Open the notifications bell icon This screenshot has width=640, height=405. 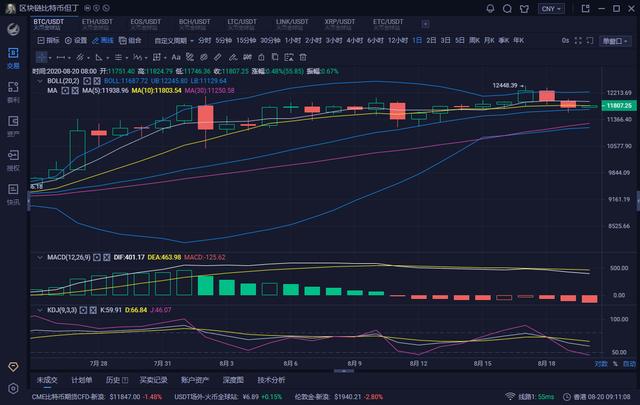coord(490,9)
